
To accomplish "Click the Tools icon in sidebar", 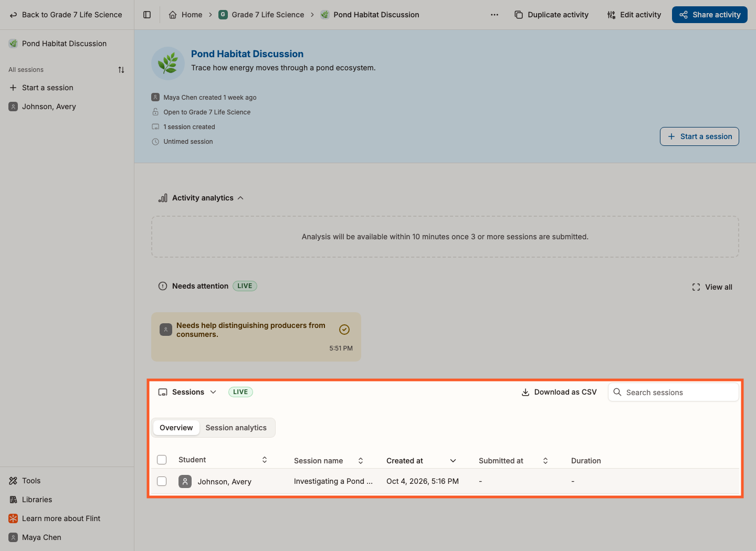I will tap(13, 481).
